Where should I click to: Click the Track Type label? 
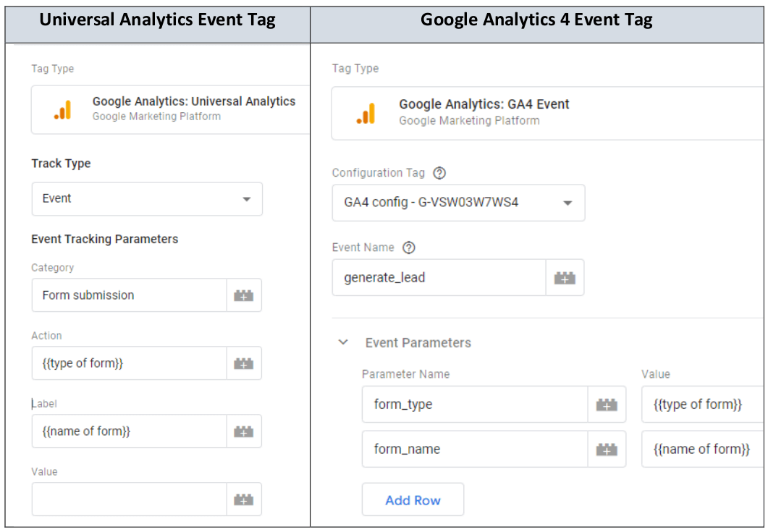(62, 164)
